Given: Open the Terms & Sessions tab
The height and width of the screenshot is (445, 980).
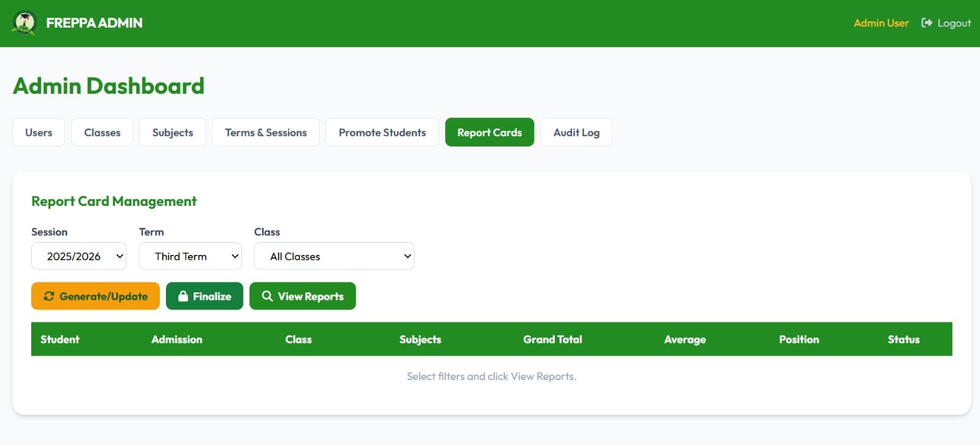Looking at the screenshot, I should coord(266,132).
